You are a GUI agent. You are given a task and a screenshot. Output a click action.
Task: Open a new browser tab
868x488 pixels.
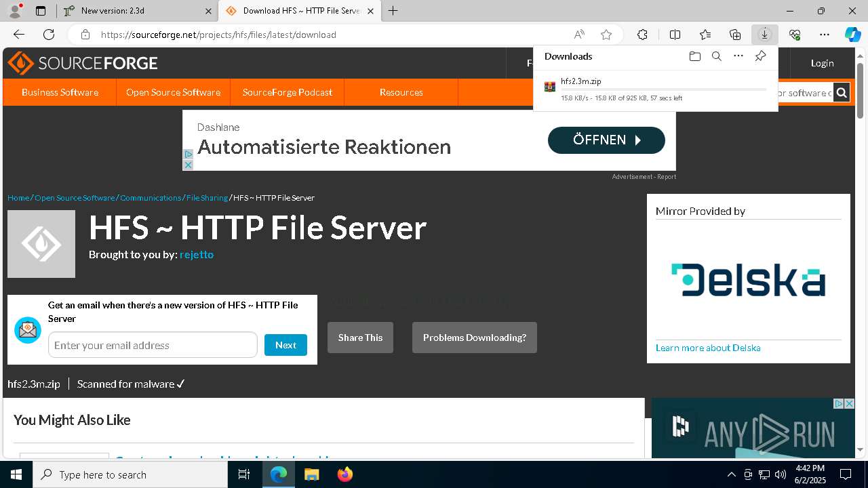[393, 11]
